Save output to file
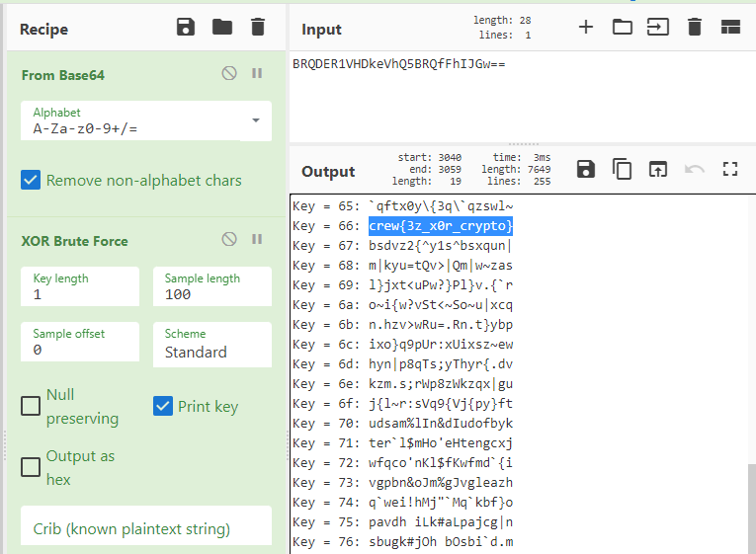756x554 pixels. (586, 169)
